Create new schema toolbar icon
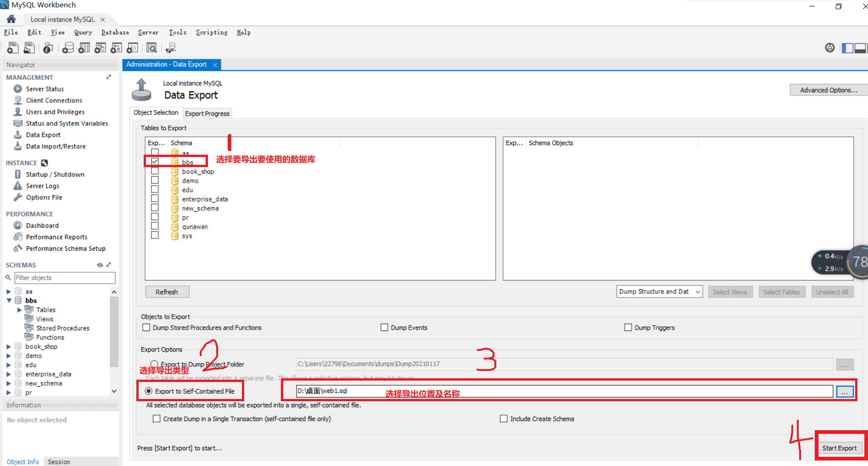 68,48
